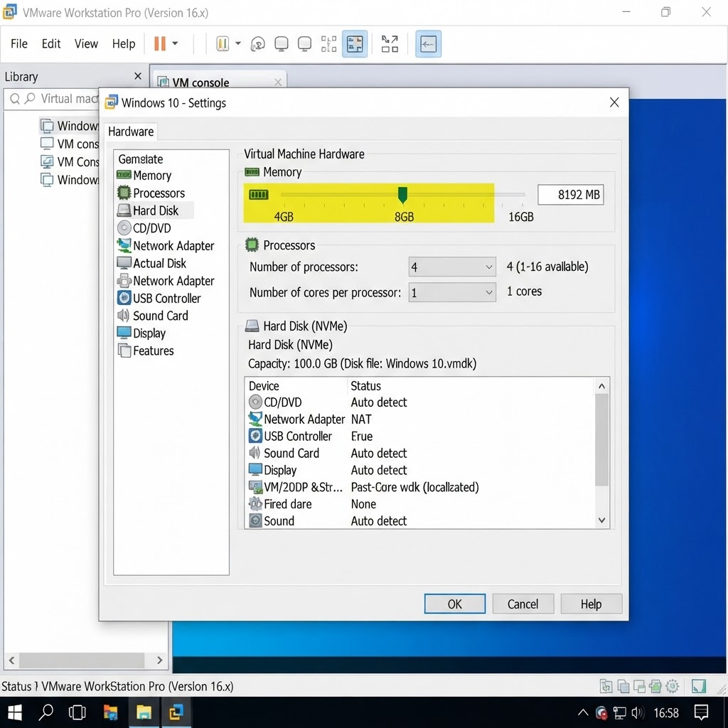Select Processors in the hardware list
This screenshot has width=728, height=728.
pyautogui.click(x=151, y=193)
